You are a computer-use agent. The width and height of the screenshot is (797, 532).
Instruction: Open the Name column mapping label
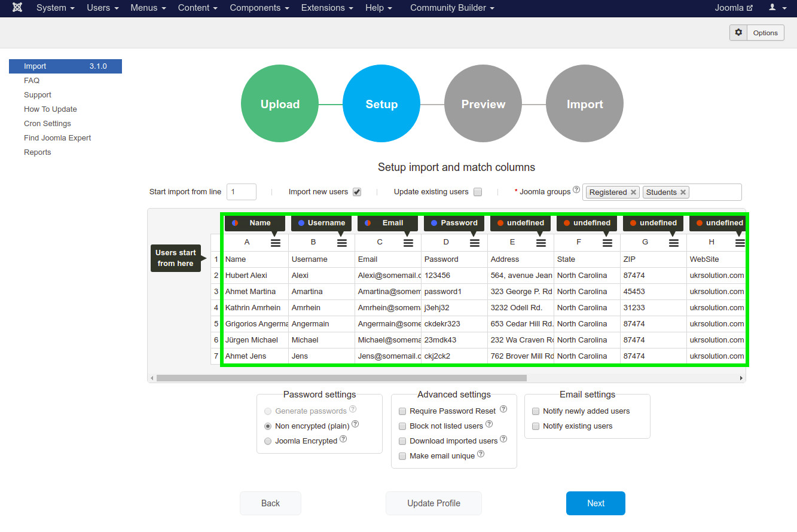(x=255, y=223)
